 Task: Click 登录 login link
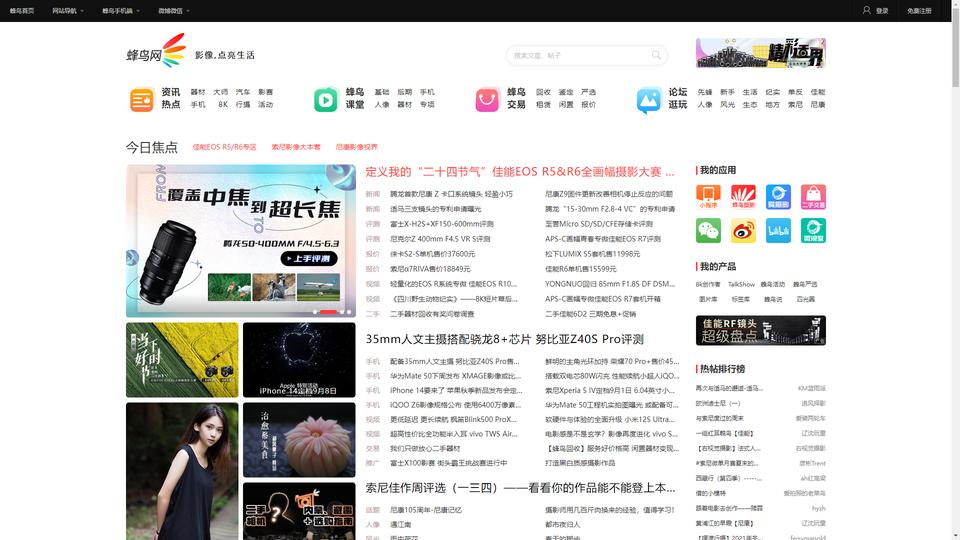click(x=882, y=10)
